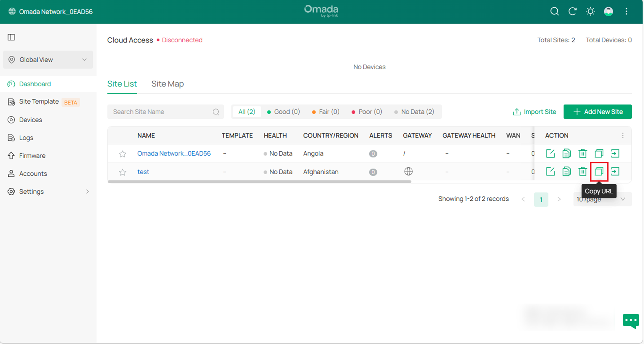Screen dimensions: 644x344
Task: Click the refresh icon in top bar
Action: (572, 11)
